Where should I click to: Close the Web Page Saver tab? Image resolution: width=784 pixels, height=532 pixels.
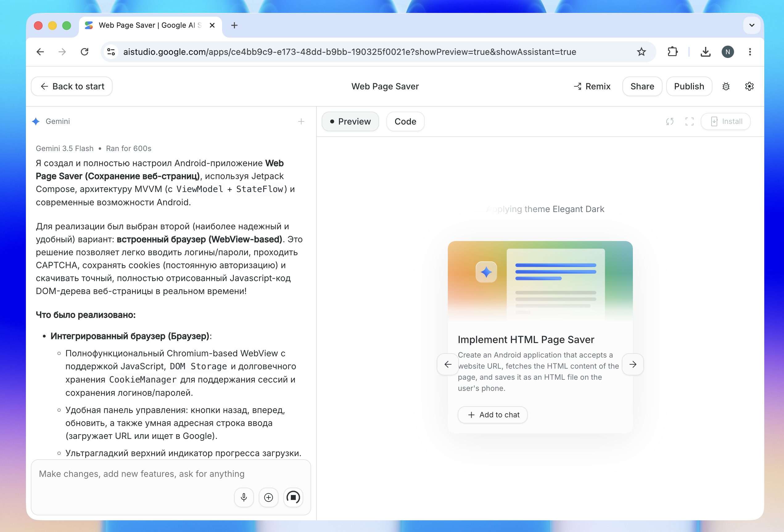pyautogui.click(x=212, y=25)
